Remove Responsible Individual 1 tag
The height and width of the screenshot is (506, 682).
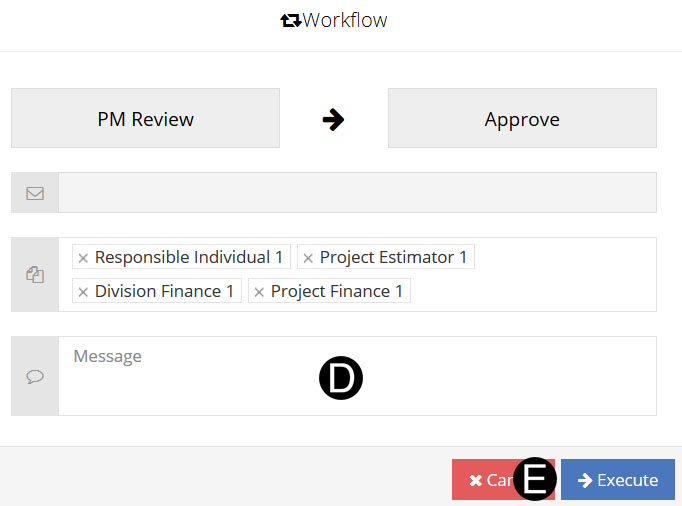83,258
